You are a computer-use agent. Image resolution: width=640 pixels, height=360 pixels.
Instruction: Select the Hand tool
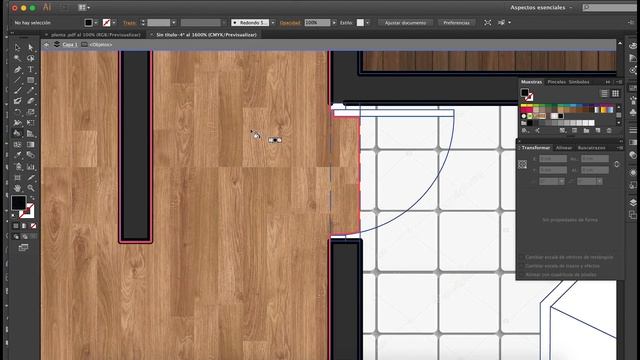(x=17, y=188)
